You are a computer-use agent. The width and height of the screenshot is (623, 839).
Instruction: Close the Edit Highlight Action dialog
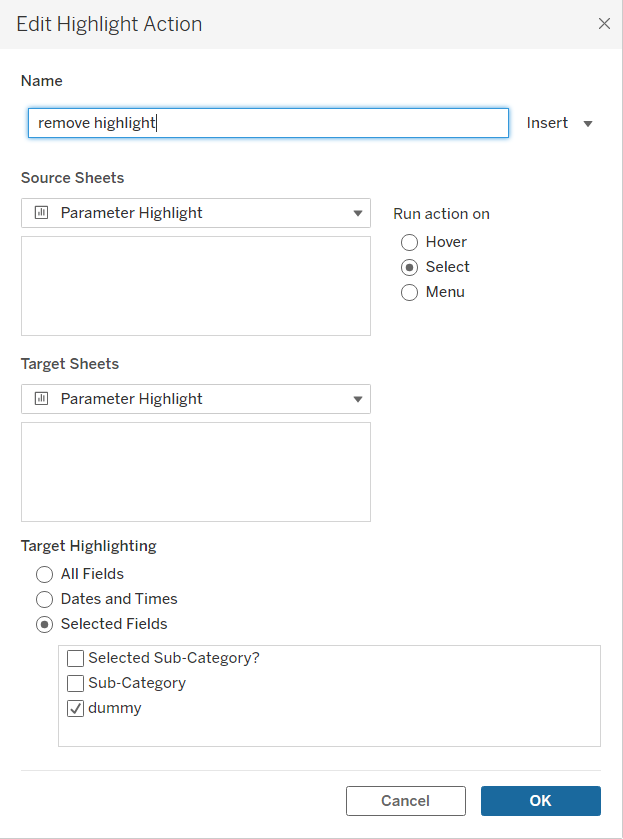click(604, 24)
